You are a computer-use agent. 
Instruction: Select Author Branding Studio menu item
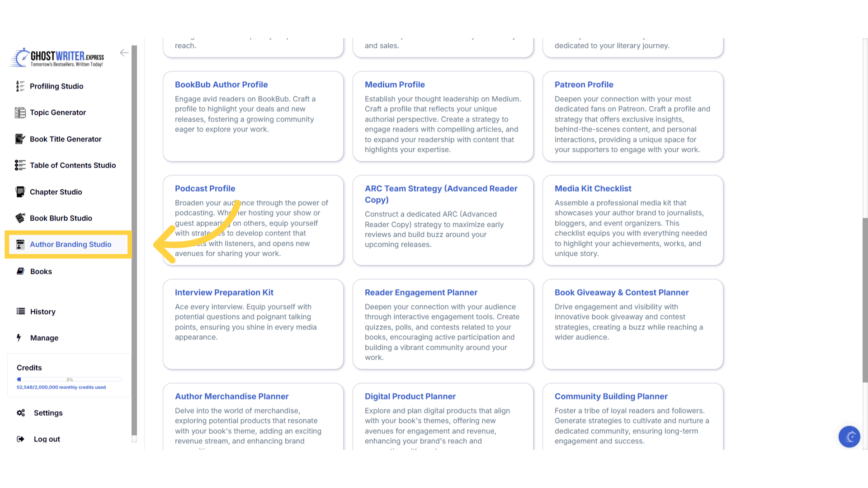[70, 244]
